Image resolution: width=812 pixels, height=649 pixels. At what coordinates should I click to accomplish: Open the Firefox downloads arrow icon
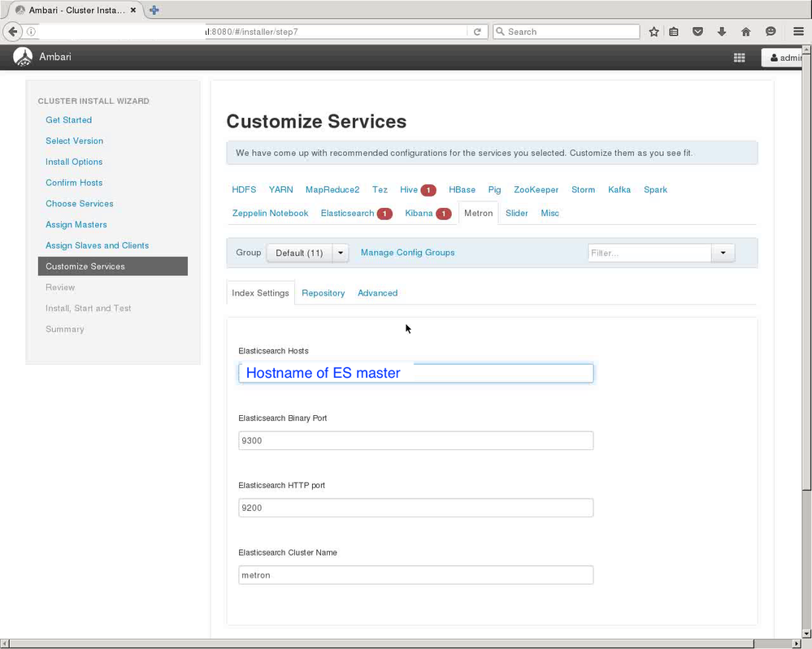pos(722,32)
